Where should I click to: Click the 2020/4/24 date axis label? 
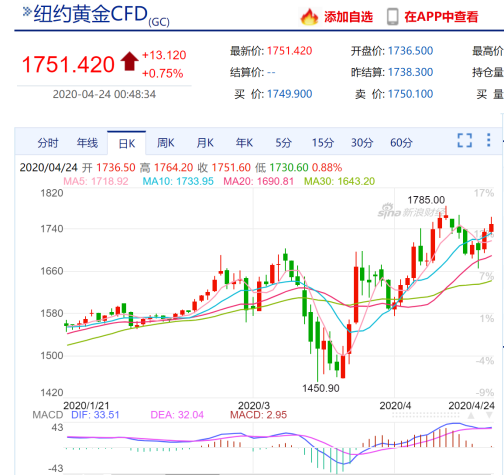471,405
